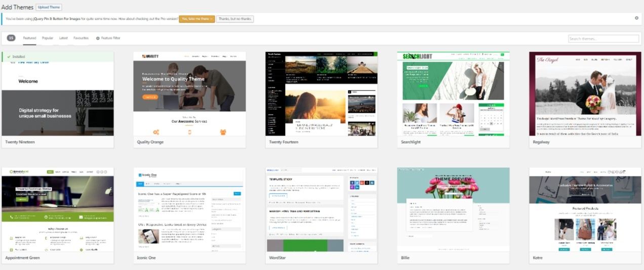Open Regalway theme thumbnail

[x=585, y=94]
